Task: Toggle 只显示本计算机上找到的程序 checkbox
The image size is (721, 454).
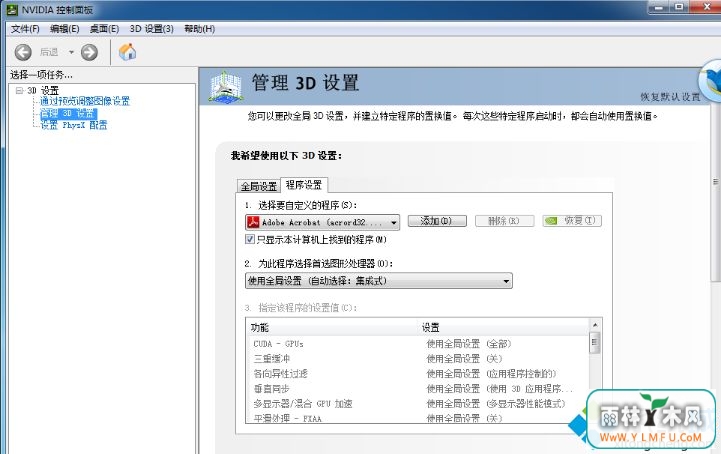Action: pyautogui.click(x=250, y=239)
